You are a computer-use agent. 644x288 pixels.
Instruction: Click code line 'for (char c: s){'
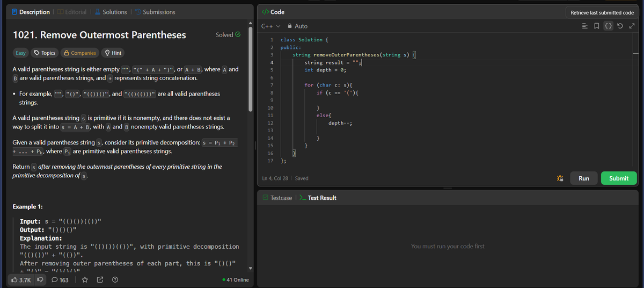[328, 85]
